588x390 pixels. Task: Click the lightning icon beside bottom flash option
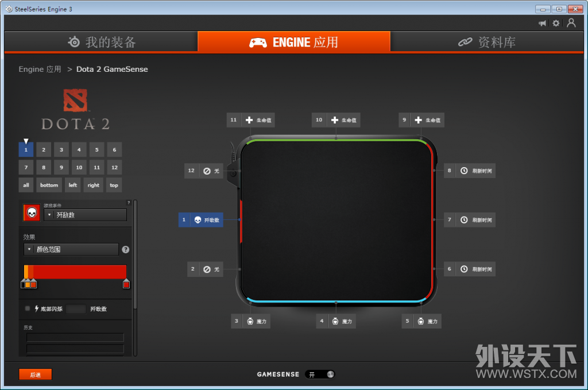pos(37,309)
